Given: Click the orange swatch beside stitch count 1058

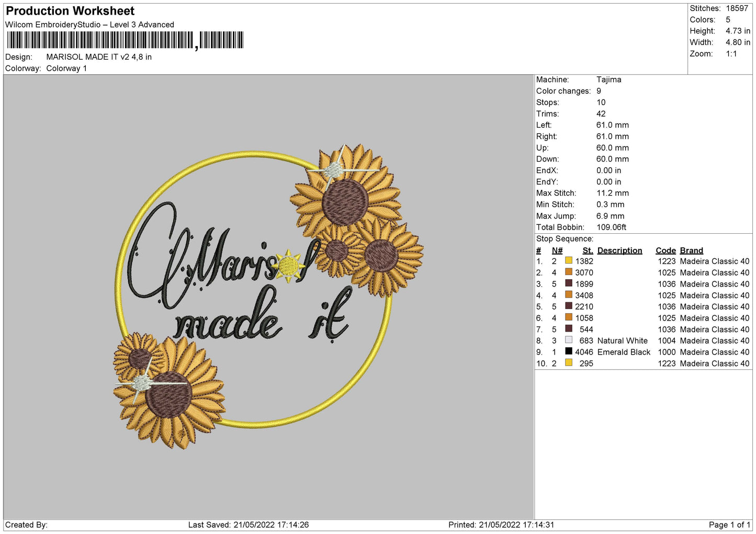Looking at the screenshot, I should click(569, 317).
